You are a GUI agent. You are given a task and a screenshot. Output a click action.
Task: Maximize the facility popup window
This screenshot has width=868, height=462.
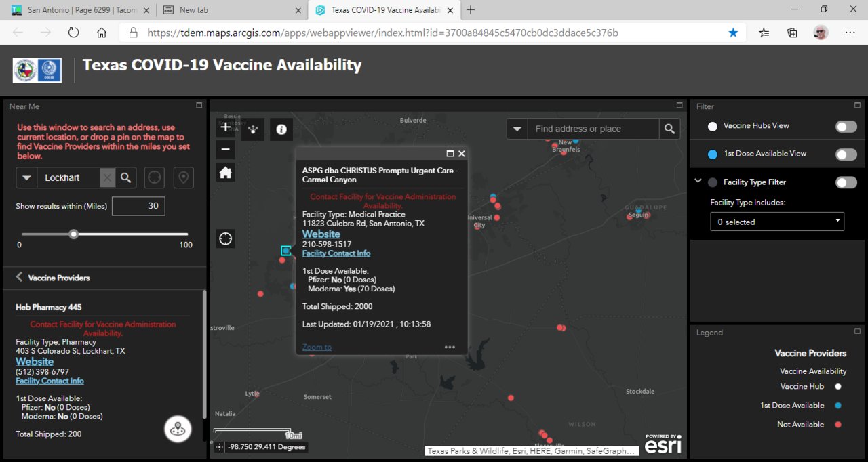tap(450, 154)
